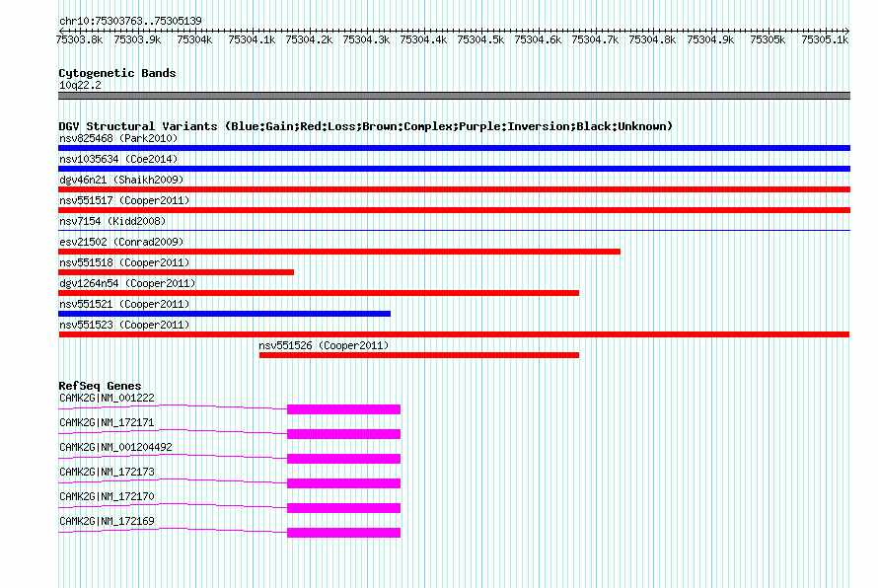Select the blue nsv825468 gain bar

point(454,148)
